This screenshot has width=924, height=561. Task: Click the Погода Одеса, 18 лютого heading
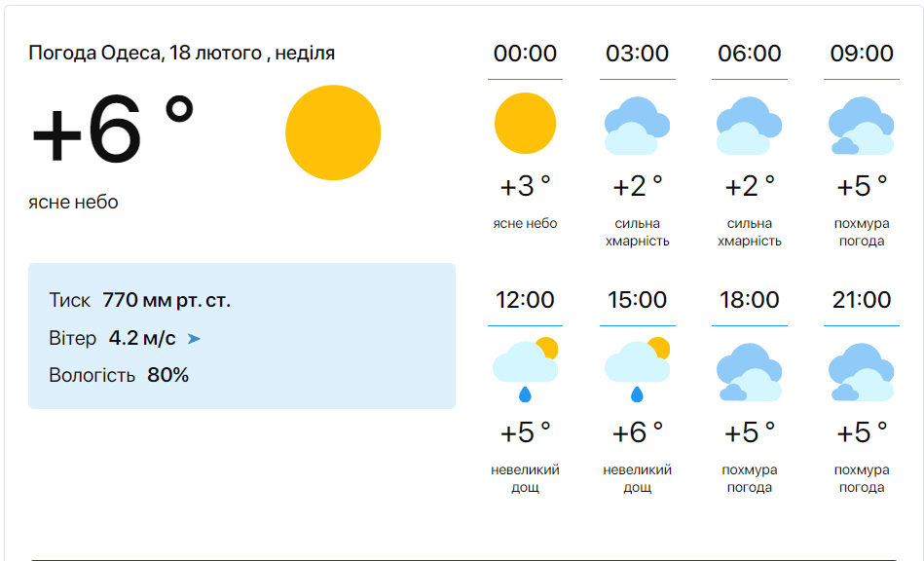click(x=181, y=53)
